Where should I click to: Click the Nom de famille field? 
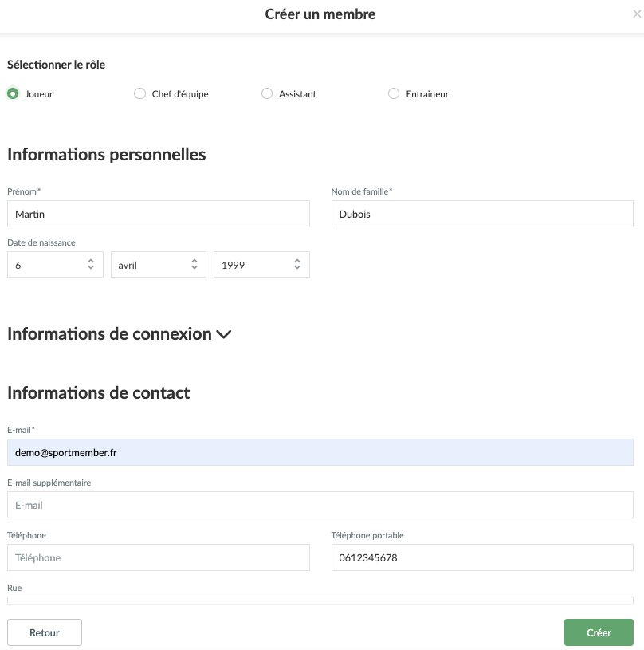pos(481,214)
